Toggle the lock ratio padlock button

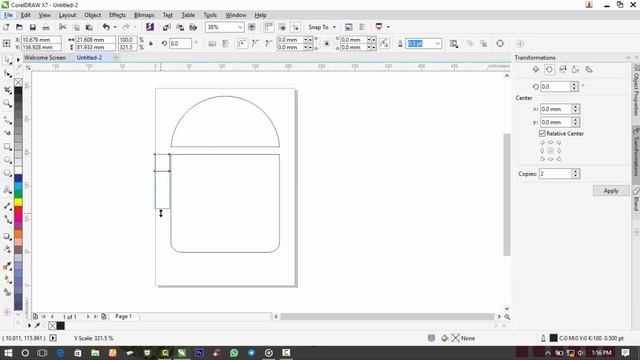pyautogui.click(x=151, y=44)
